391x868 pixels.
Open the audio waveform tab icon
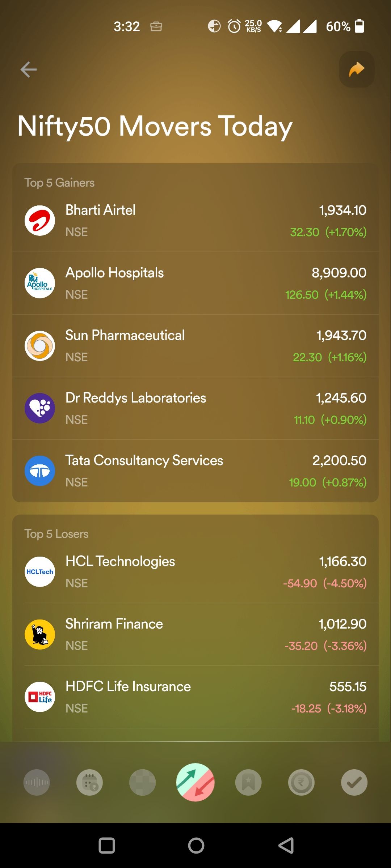coord(37,782)
